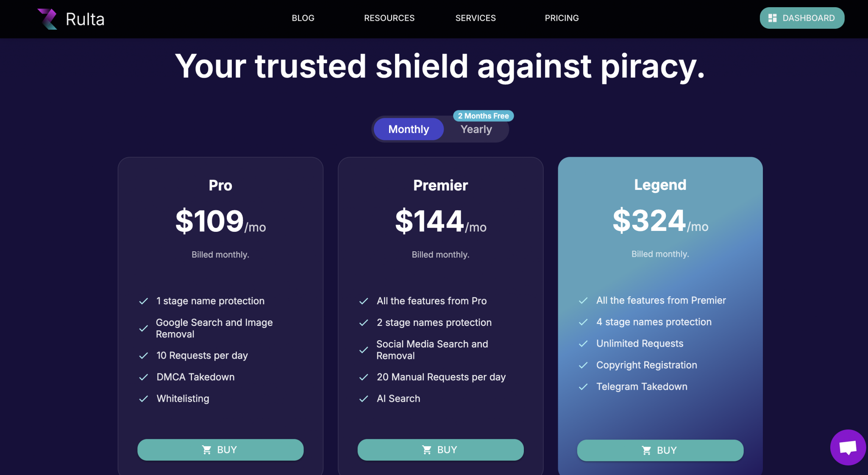Select Monthly billing option
The height and width of the screenshot is (475, 868).
(409, 129)
